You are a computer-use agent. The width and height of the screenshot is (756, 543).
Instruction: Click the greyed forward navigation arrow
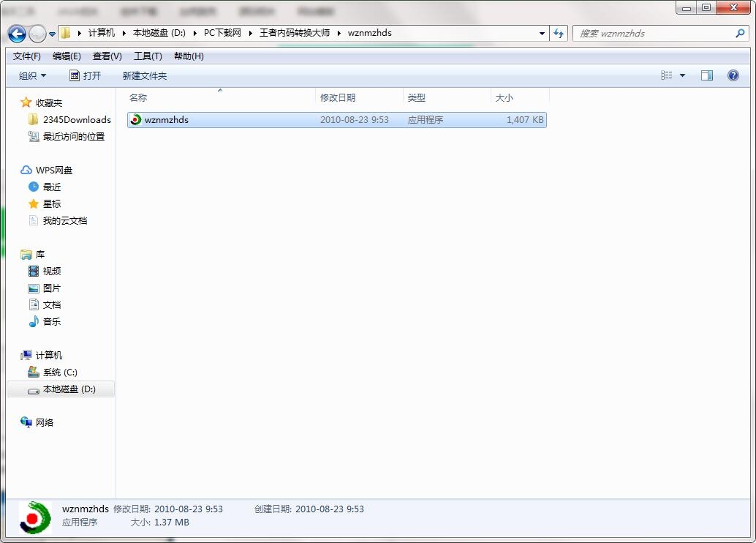37,34
